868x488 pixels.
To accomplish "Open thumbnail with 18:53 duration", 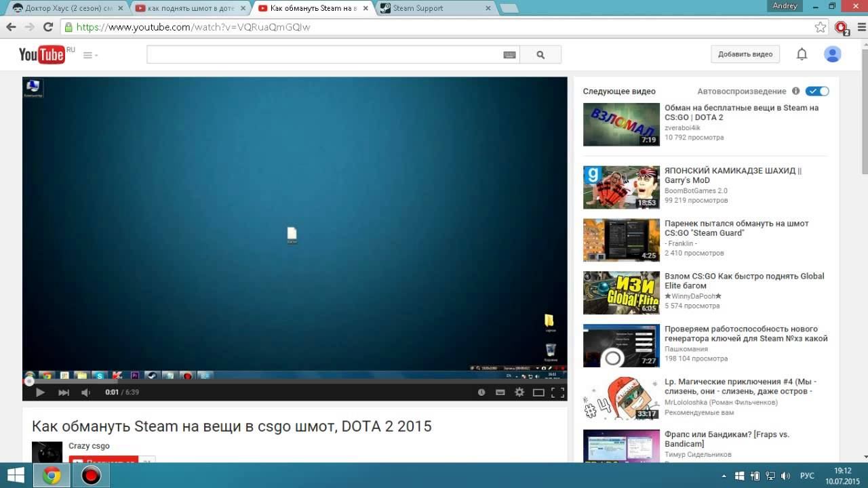I will [x=621, y=187].
